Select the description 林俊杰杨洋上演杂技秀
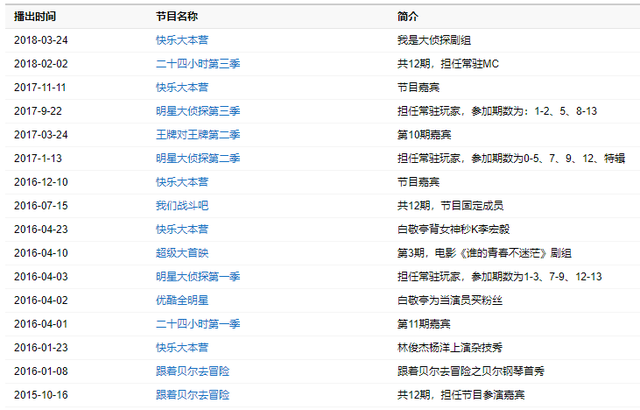This screenshot has width=640, height=410. pos(450,348)
